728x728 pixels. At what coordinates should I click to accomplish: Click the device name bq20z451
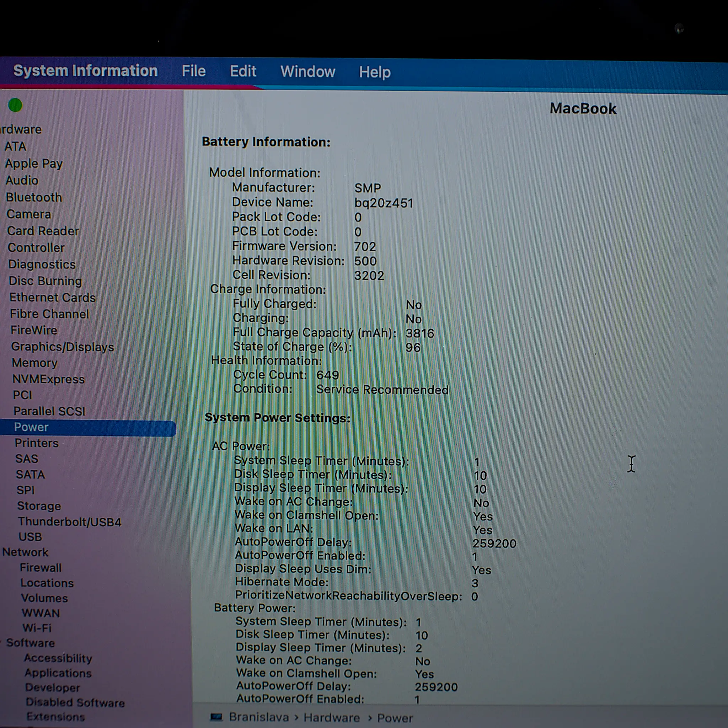coord(384,203)
